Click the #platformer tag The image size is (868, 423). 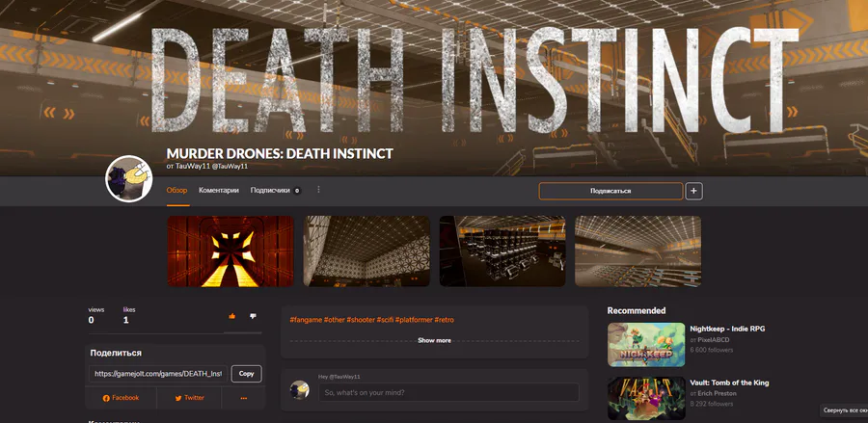[414, 320]
